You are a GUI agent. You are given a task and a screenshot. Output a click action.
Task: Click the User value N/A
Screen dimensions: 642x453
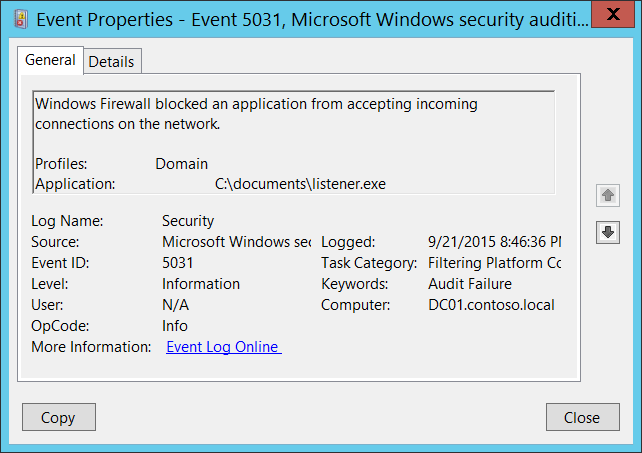tap(175, 305)
